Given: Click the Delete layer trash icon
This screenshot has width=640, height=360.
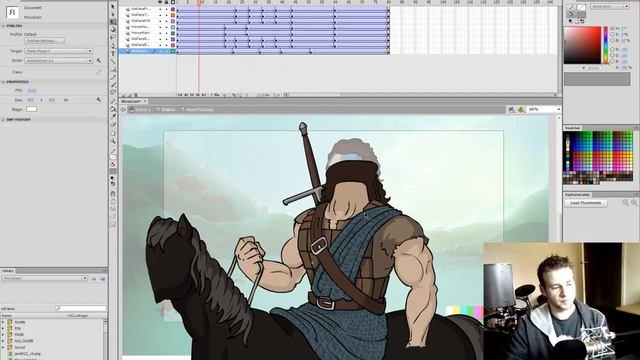Looking at the screenshot, I should point(136,95).
